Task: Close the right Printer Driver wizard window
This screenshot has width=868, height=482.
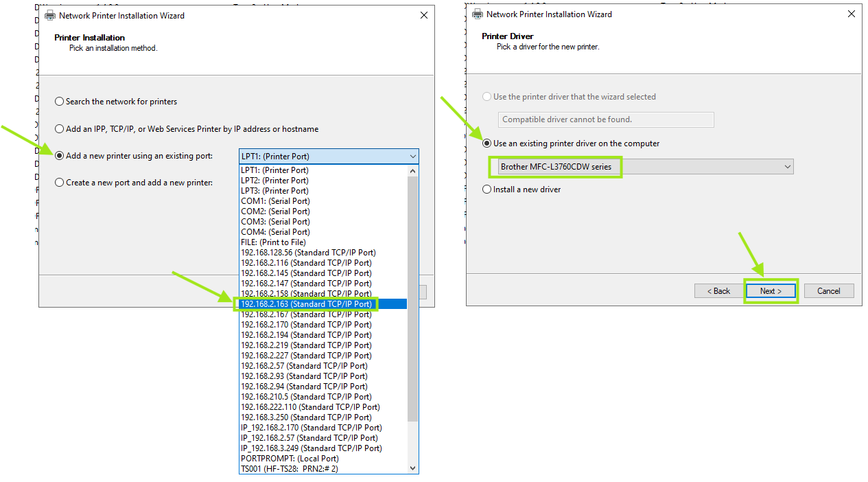Action: pos(851,14)
